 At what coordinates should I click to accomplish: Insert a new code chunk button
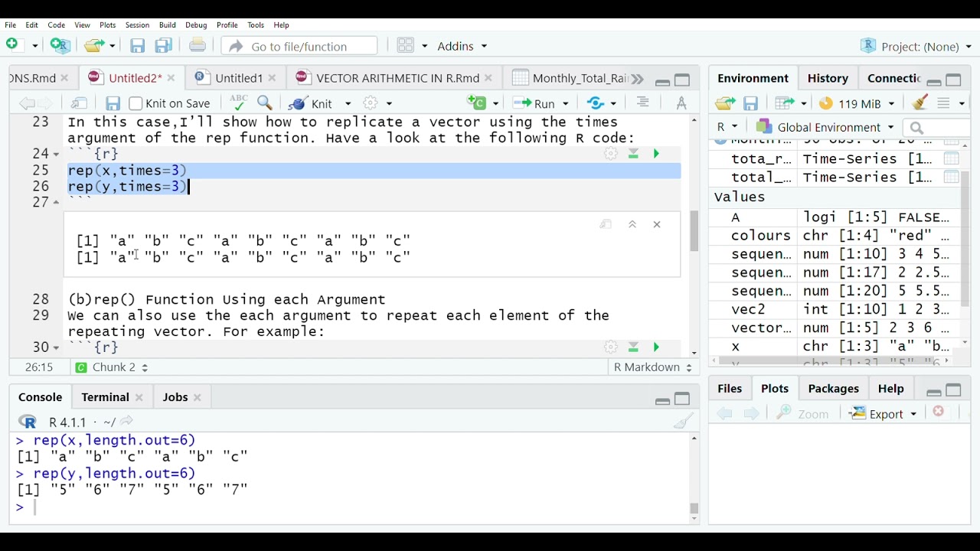[x=478, y=103]
